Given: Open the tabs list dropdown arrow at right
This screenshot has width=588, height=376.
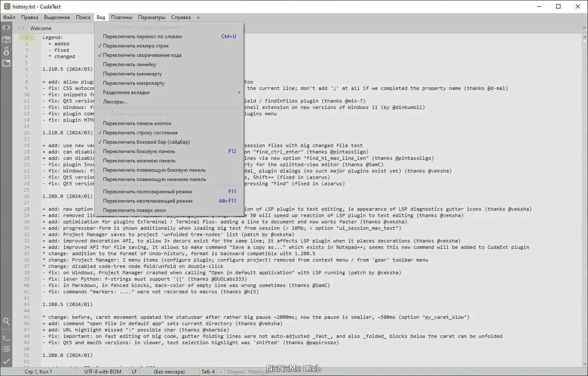Looking at the screenshot, I should 584,28.
